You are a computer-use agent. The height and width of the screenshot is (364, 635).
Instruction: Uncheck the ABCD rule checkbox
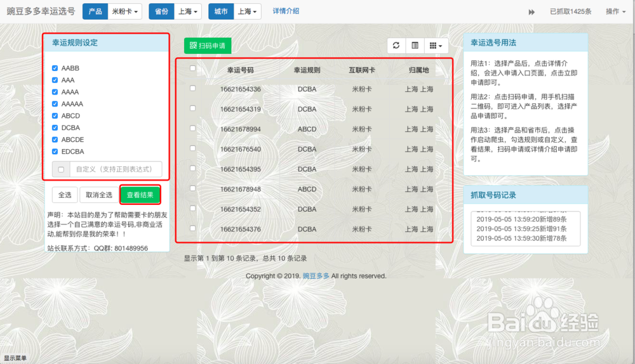point(55,115)
